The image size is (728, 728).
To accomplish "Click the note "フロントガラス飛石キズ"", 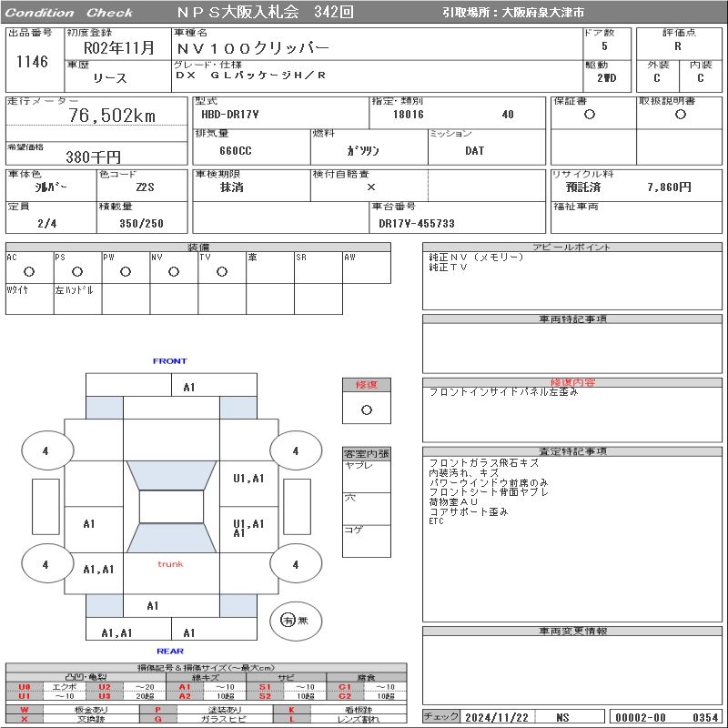I will tap(484, 463).
